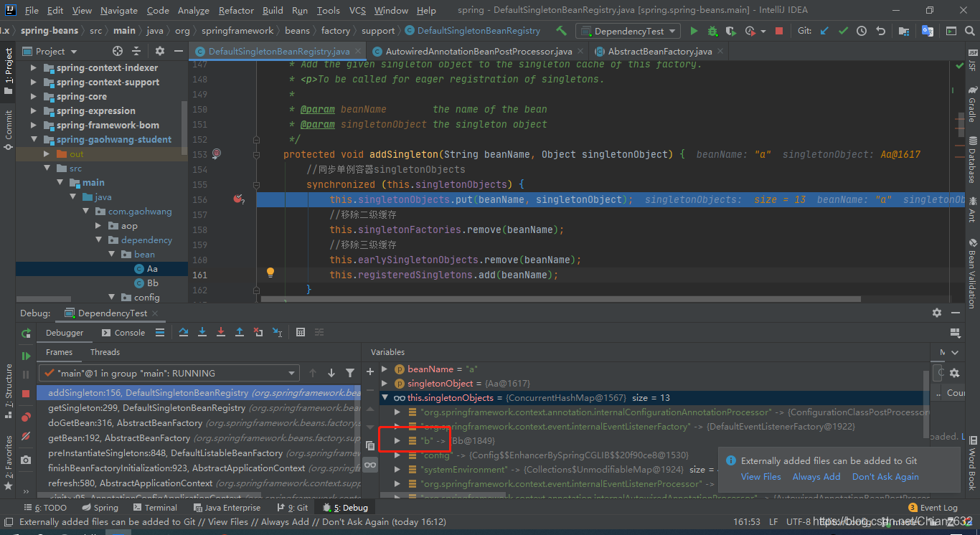The image size is (980, 535).
Task: Open the VCS menu
Action: (x=357, y=11)
